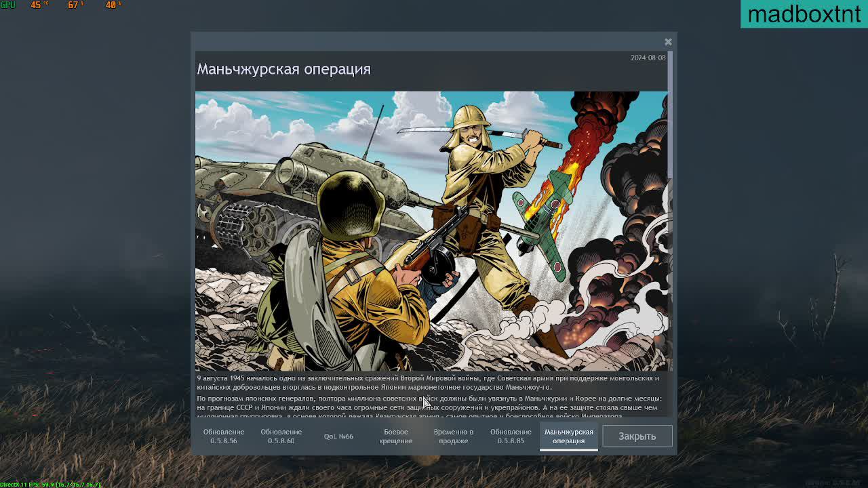868x488 pixels.
Task: Click the madboxtnt watermark badge
Action: 804,14
